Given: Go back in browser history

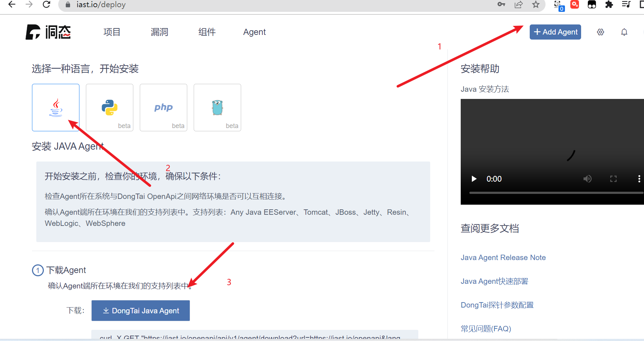Looking at the screenshot, I should [11, 5].
